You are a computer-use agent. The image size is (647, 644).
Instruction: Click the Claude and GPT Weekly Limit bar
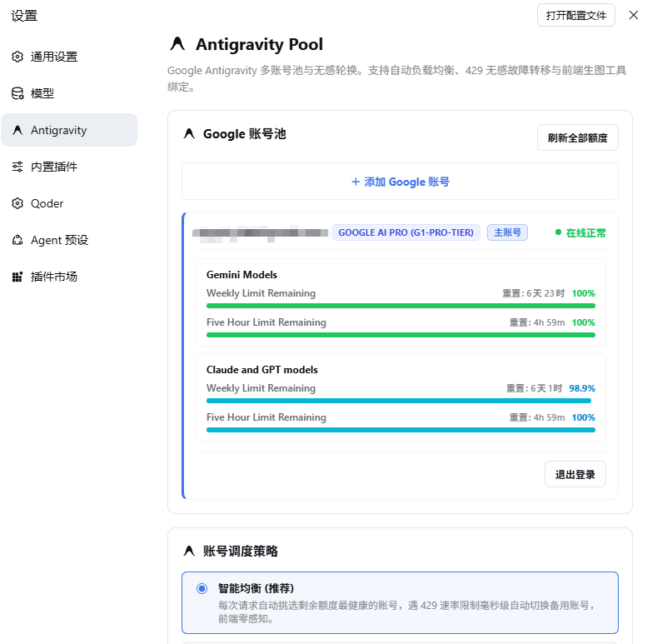[401, 401]
